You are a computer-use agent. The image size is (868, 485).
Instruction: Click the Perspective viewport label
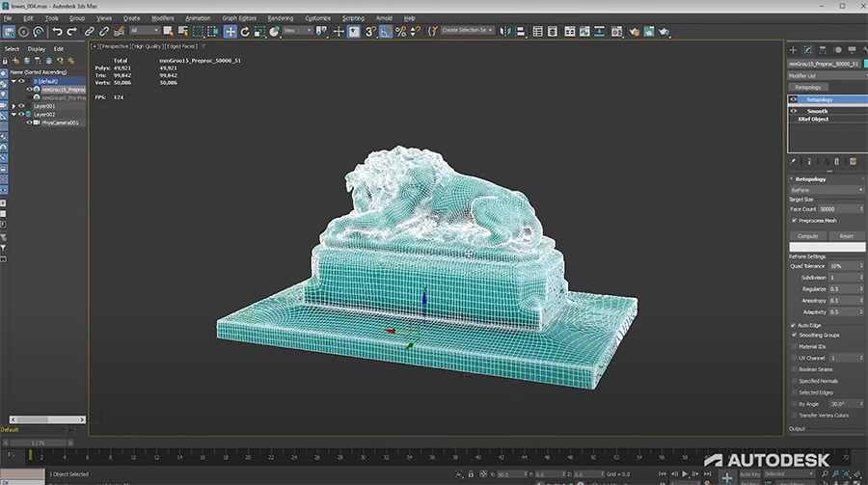click(x=115, y=46)
